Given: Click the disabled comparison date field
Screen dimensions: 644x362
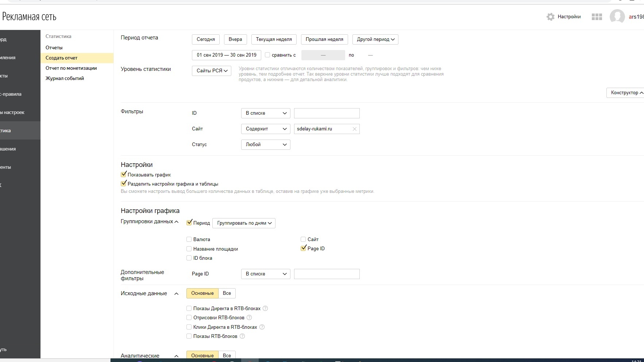Looking at the screenshot, I should [x=323, y=55].
